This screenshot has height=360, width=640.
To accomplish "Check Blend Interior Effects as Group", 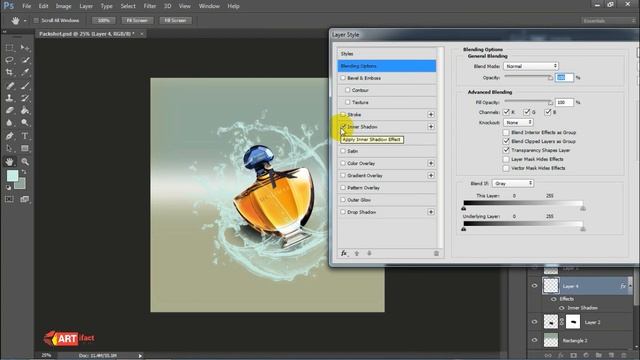I will click(506, 133).
